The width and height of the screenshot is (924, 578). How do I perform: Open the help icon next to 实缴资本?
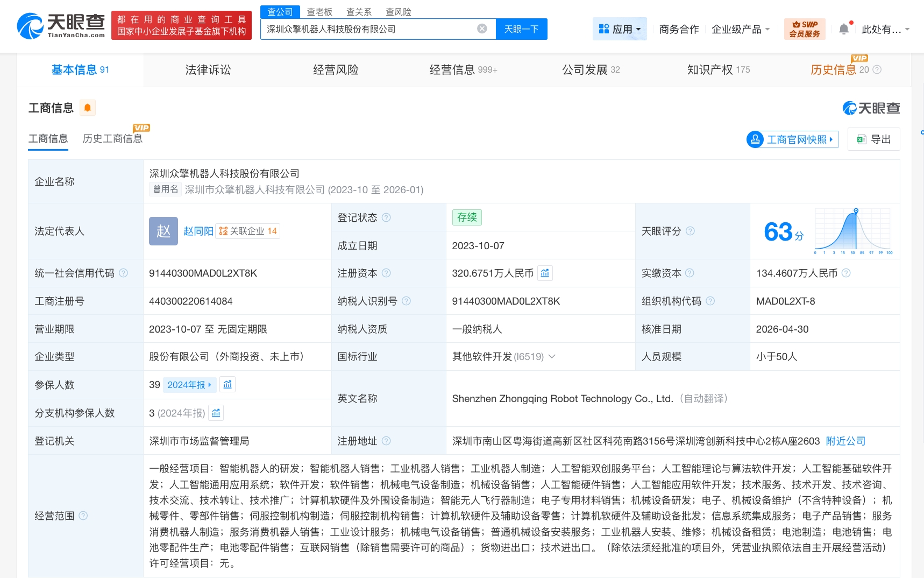pos(690,273)
